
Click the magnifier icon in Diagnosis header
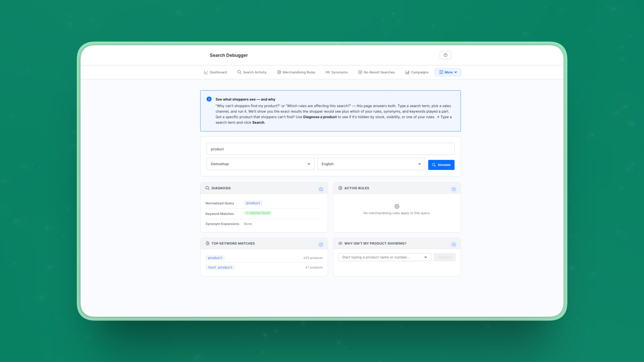[x=207, y=188]
